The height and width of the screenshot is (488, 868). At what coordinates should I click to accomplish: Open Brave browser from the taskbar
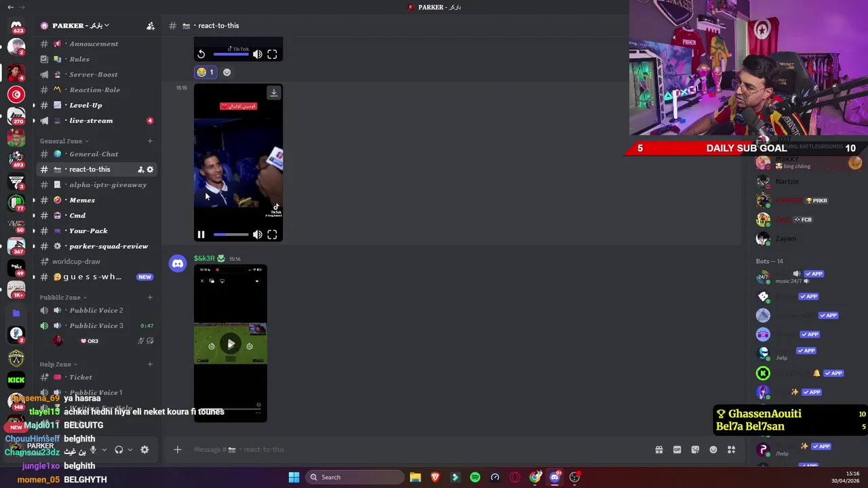coord(435,477)
